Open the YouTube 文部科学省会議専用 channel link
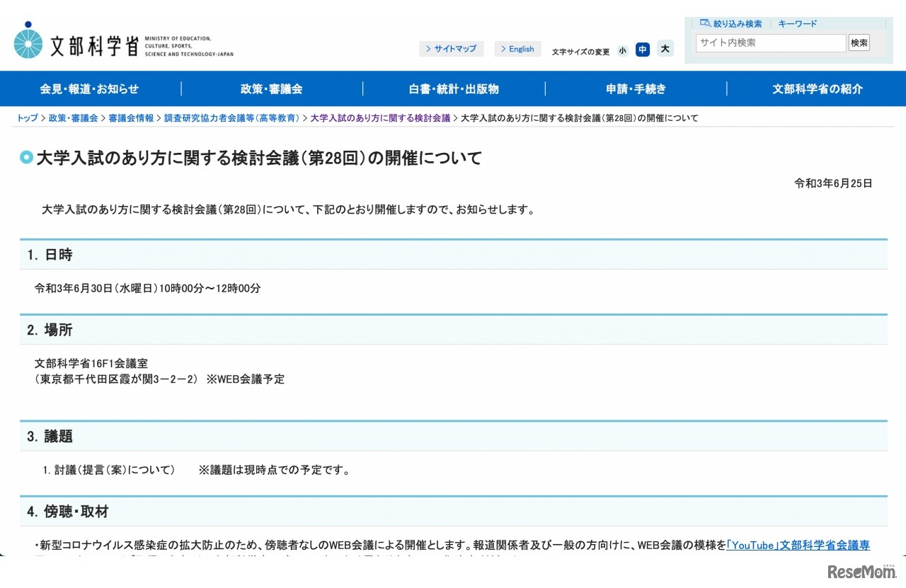Image resolution: width=906 pixels, height=588 pixels. click(800, 545)
